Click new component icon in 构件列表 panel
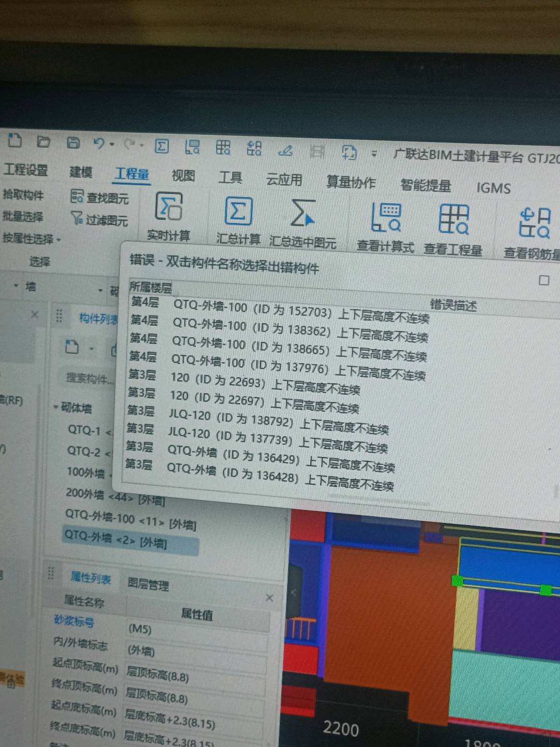Viewport: 560px width, 747px height. click(72, 347)
